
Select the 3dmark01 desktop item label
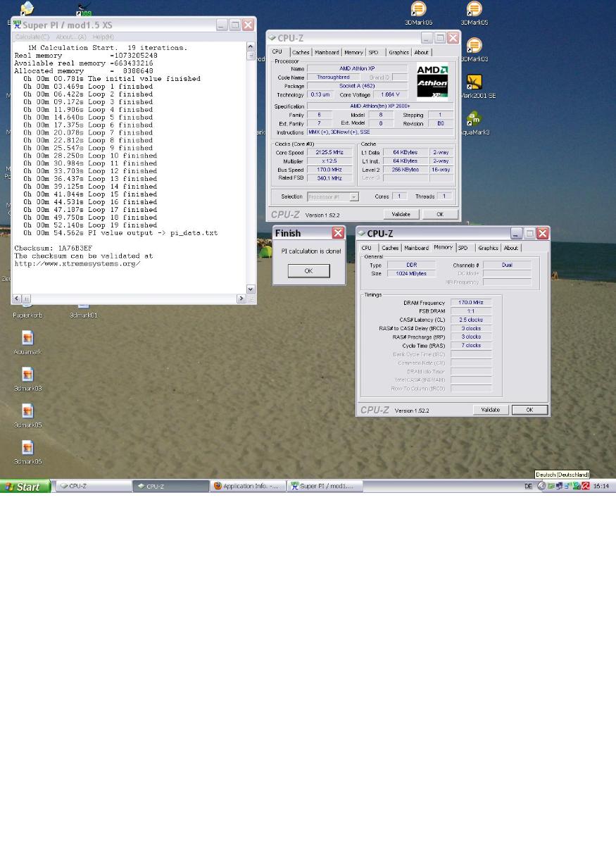[84, 315]
